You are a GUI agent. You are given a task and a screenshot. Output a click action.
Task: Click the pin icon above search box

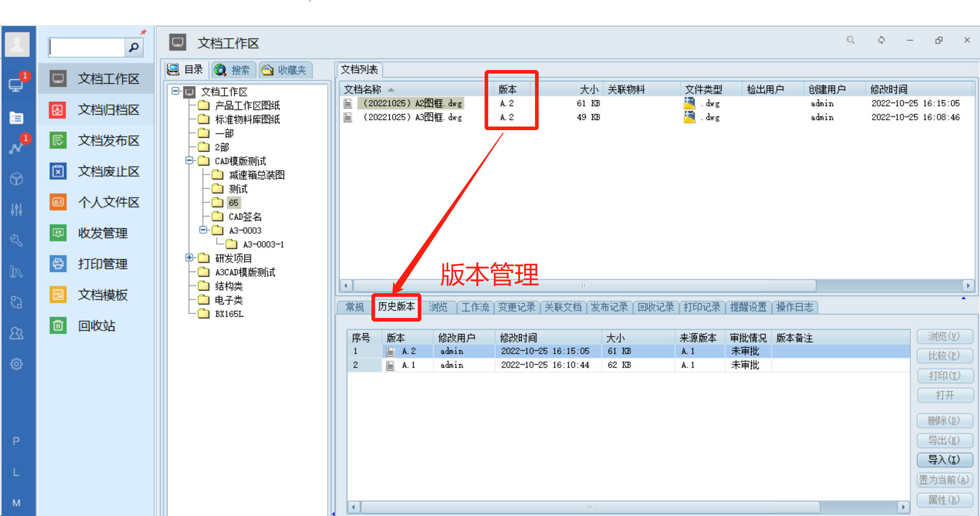tap(143, 32)
